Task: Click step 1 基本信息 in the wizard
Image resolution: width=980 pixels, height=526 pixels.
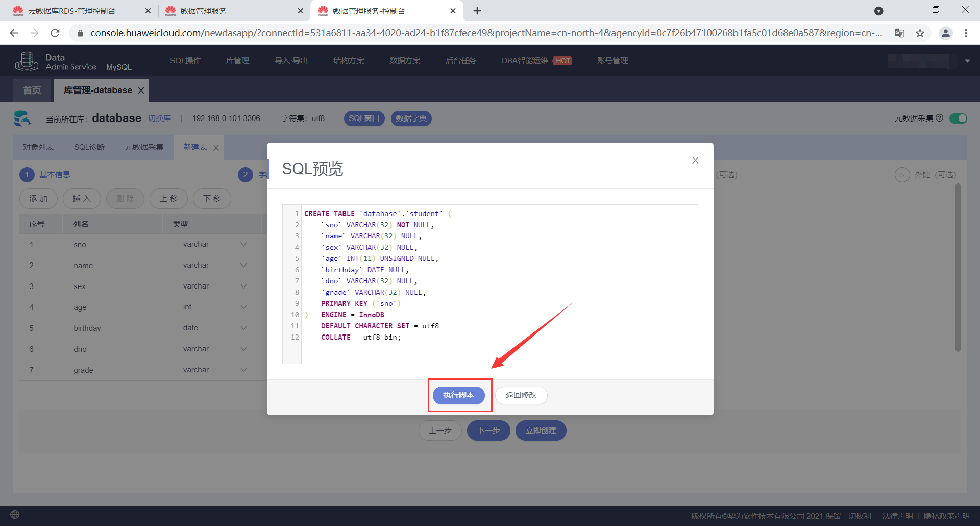Action: coord(45,175)
